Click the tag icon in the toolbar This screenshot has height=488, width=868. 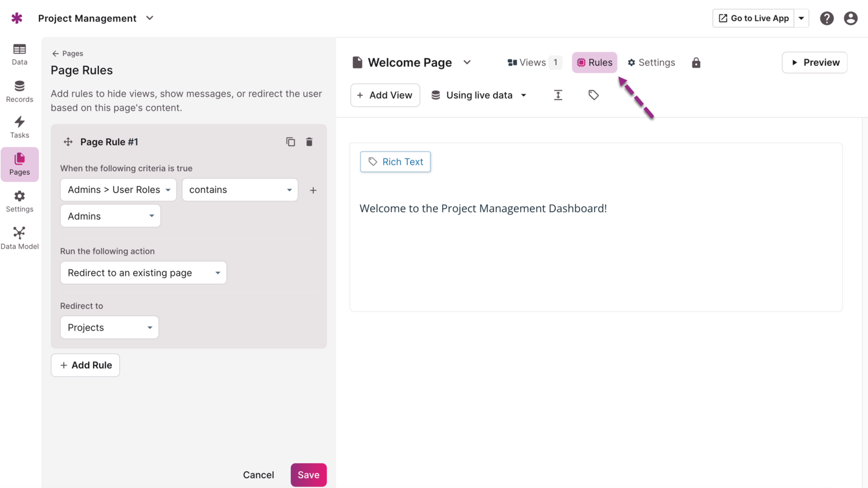coord(593,95)
